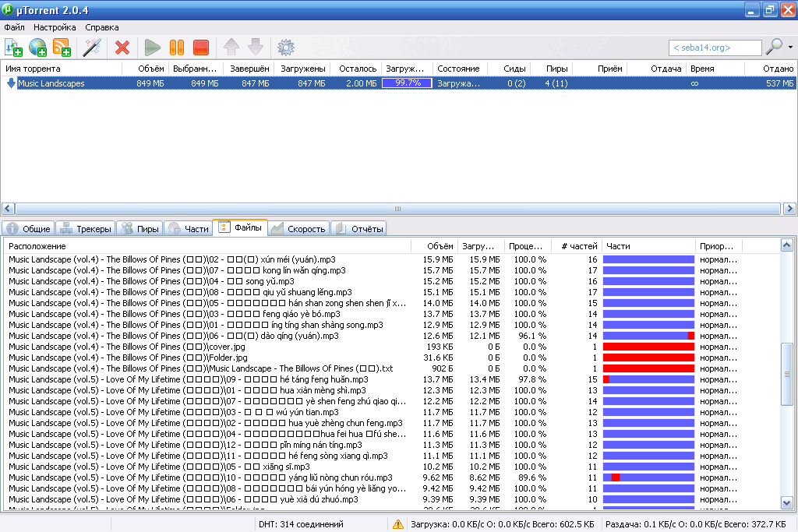This screenshot has height=532, width=798.
Task: Sort by Состояние column header
Action: tap(460, 69)
